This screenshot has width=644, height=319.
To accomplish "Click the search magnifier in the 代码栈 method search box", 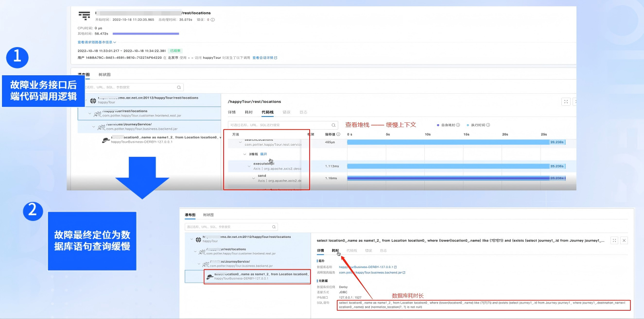I will click(x=333, y=125).
